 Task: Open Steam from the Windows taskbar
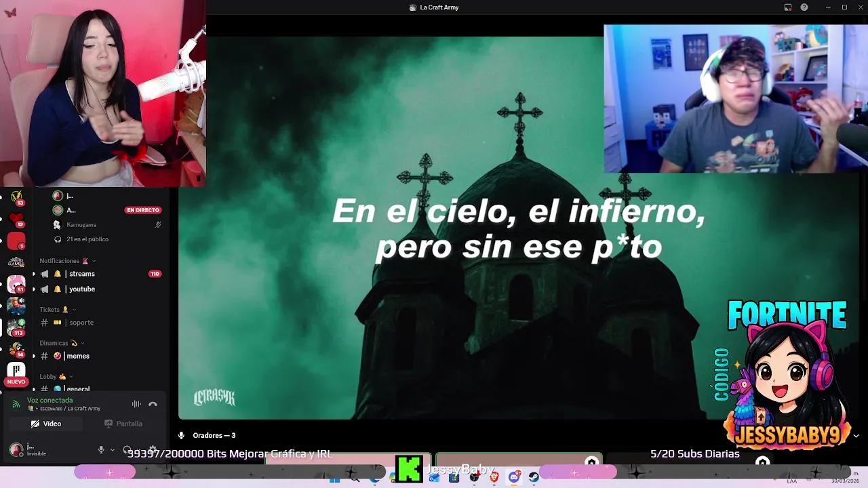[534, 477]
